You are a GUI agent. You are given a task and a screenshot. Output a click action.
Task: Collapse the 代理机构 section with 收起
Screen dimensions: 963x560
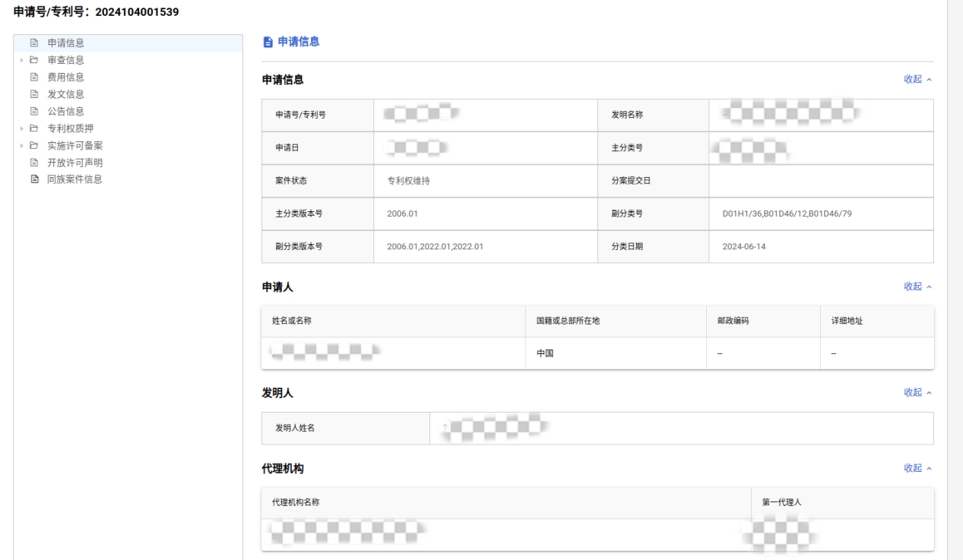click(917, 468)
